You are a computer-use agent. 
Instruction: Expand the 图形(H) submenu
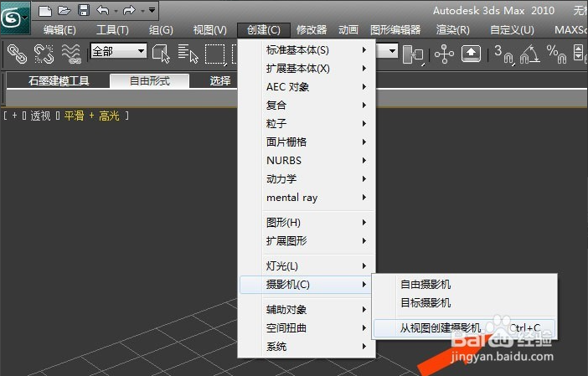(307, 222)
